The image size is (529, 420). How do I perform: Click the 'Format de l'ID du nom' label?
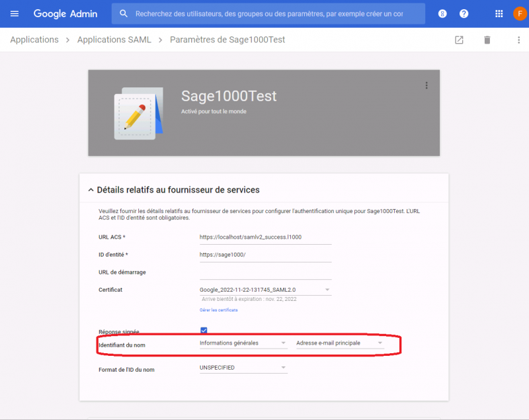[x=126, y=370]
